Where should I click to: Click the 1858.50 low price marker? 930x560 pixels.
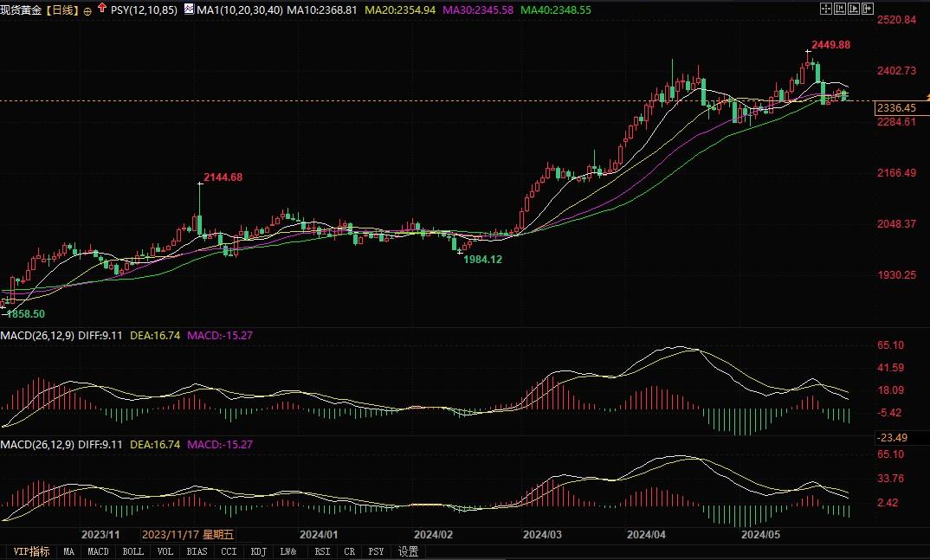coord(25,314)
